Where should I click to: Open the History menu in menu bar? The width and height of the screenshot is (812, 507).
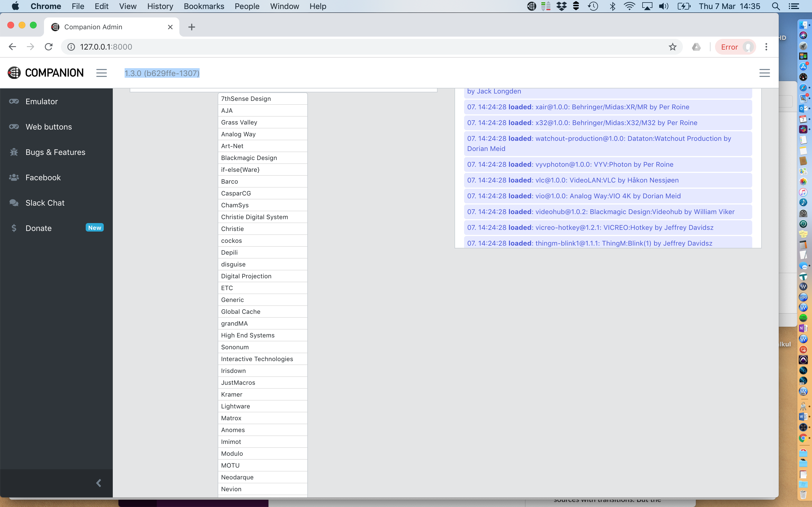coord(160,6)
